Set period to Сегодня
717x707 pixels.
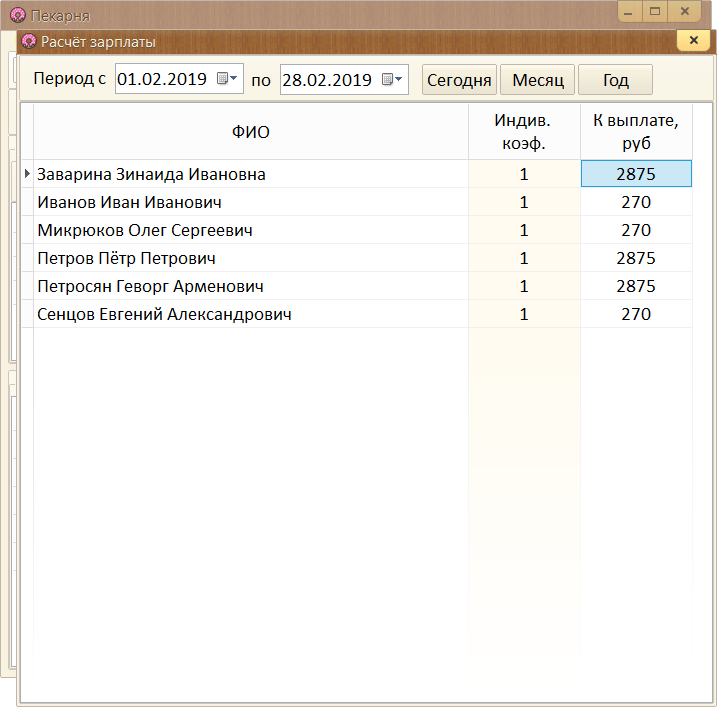click(459, 80)
